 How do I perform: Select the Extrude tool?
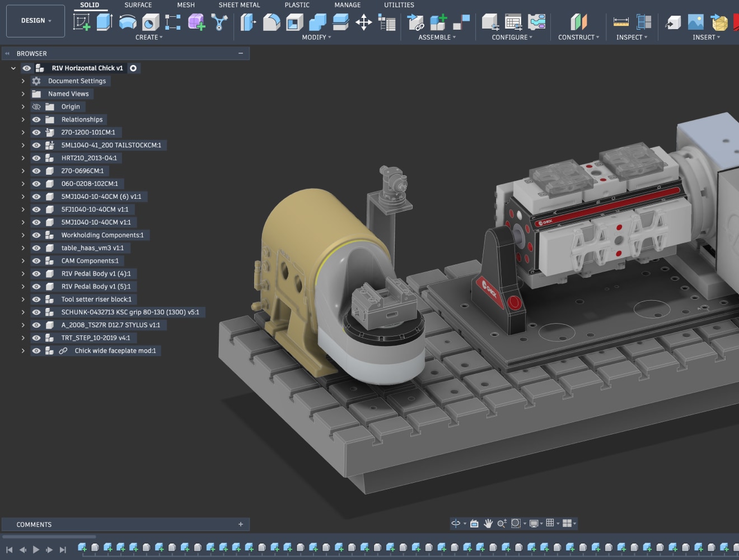[105, 22]
